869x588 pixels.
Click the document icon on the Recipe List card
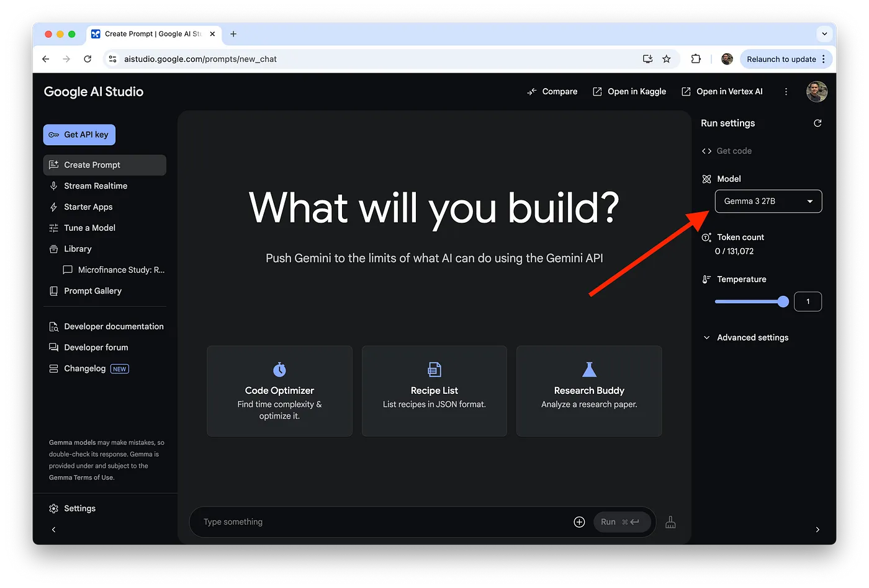coord(434,370)
